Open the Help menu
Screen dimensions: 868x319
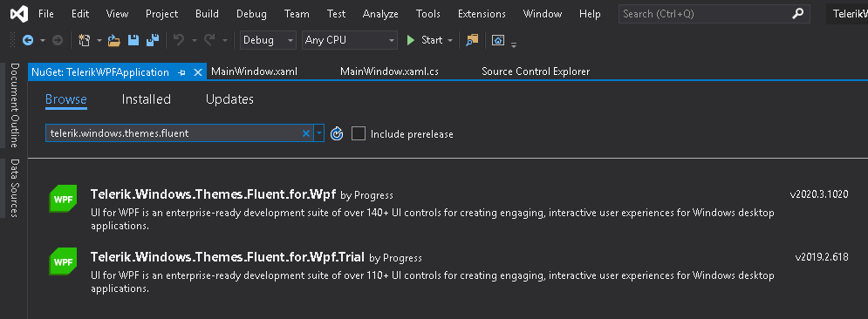pos(590,14)
